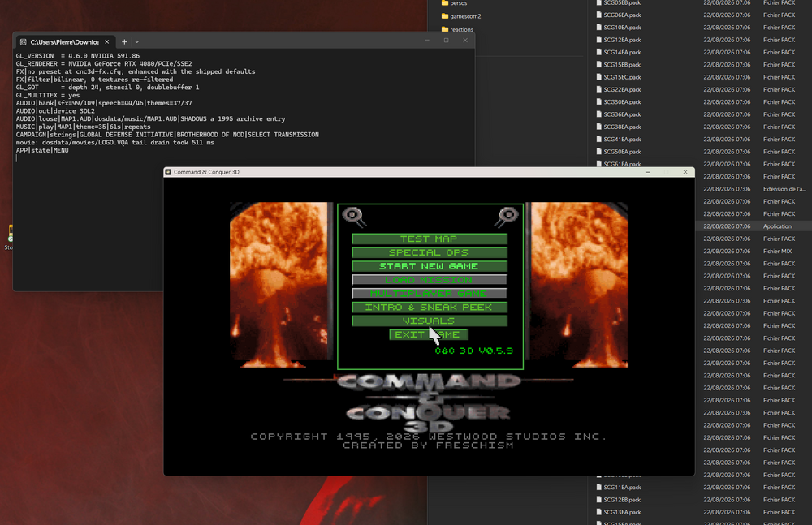Click the SCG12EA.pack file icon

coord(599,40)
